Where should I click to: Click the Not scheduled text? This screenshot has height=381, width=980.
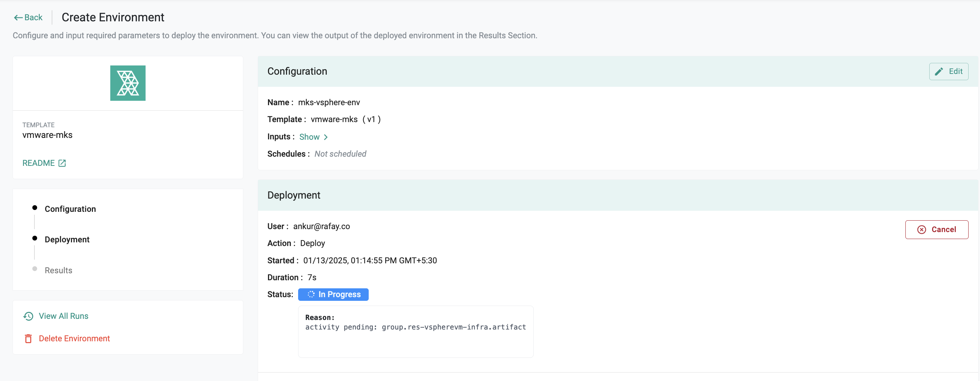point(340,154)
